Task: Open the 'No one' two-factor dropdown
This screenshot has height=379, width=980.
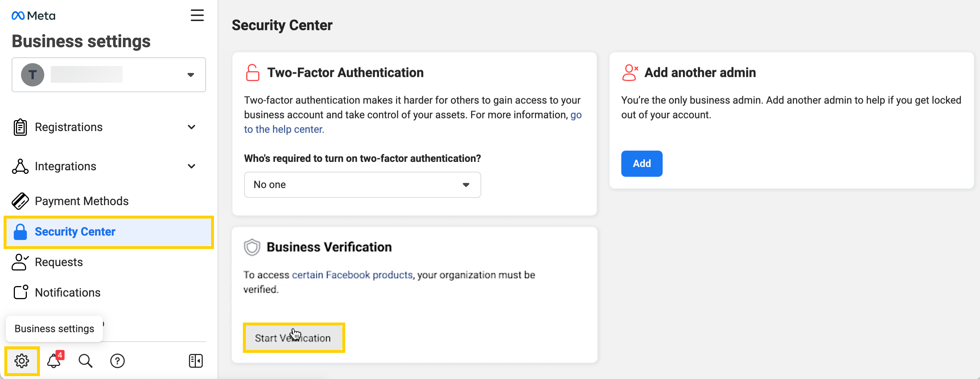Action: coord(362,185)
